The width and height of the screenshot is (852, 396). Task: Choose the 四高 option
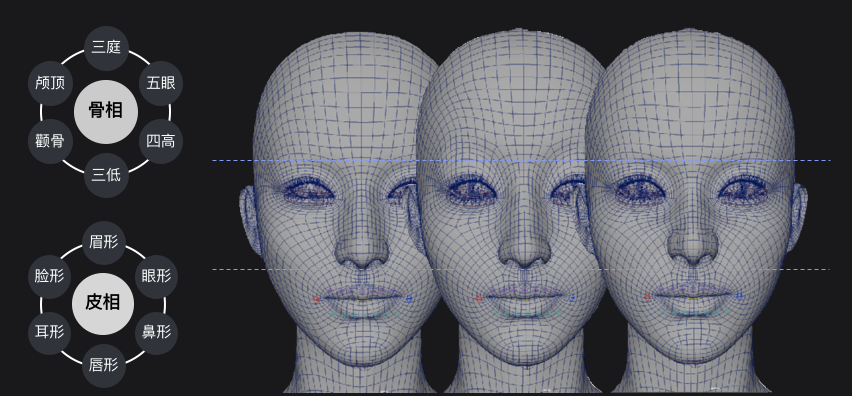click(161, 142)
